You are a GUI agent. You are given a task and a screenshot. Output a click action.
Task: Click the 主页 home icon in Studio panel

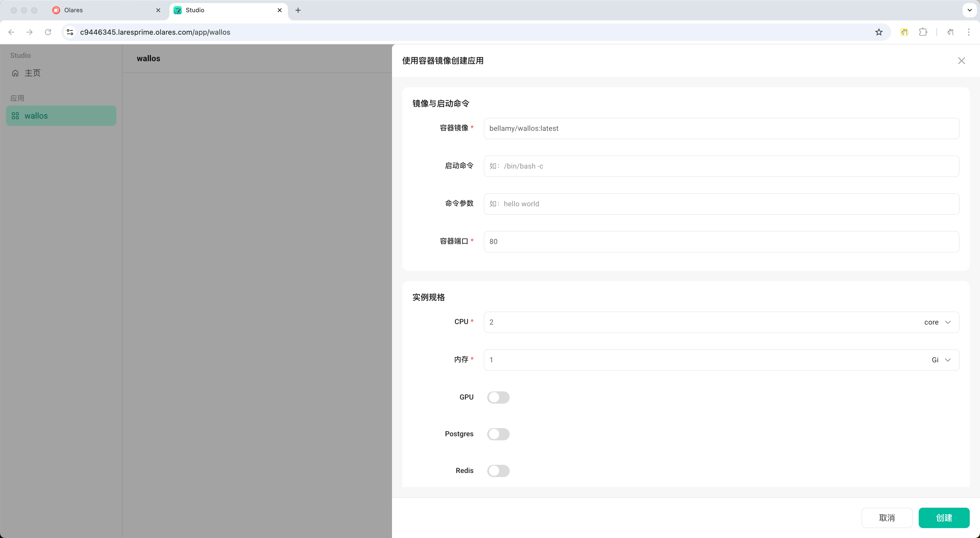15,73
